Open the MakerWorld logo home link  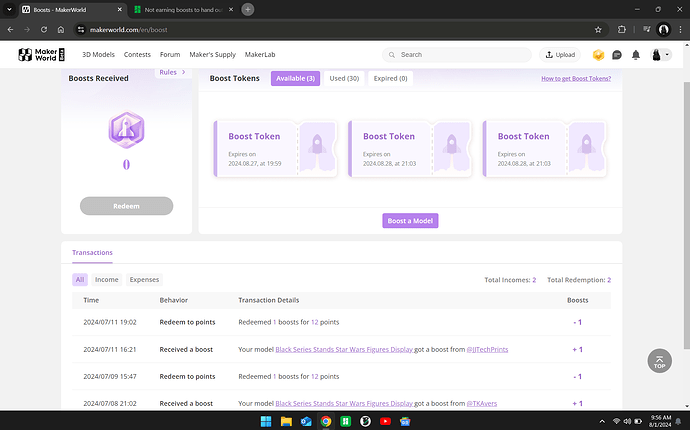41,55
